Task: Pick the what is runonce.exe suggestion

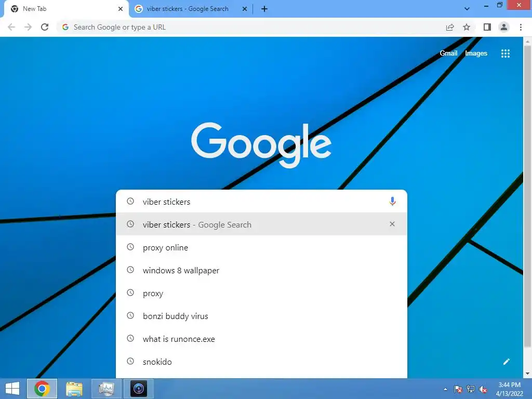Action: click(261, 339)
